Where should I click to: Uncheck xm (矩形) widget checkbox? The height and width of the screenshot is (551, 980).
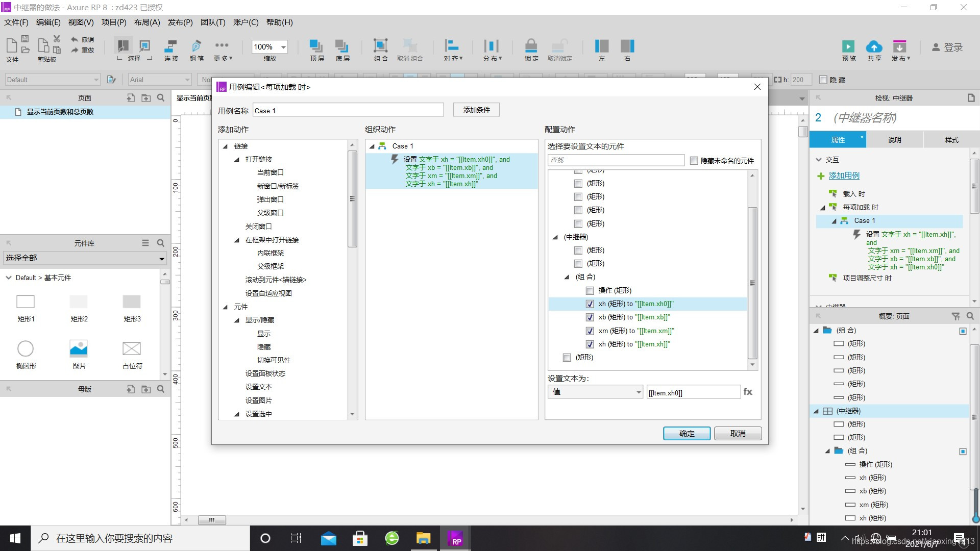590,331
